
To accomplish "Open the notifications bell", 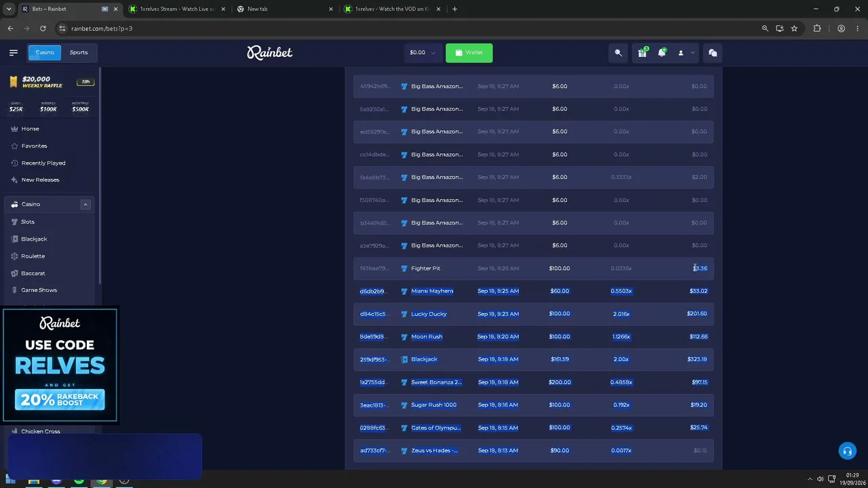I will click(x=662, y=52).
